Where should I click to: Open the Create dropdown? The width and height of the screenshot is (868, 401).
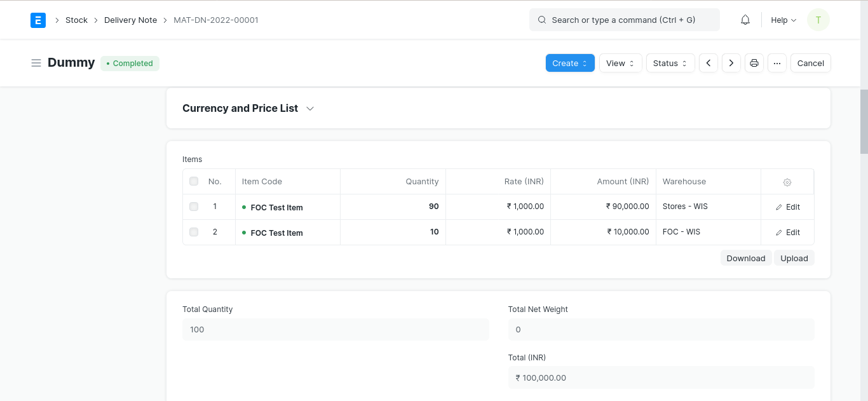(570, 63)
